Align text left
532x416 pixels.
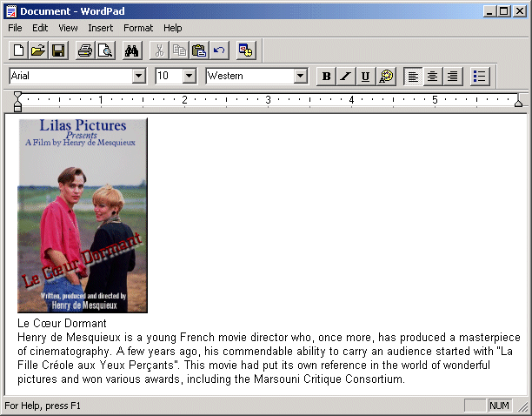413,76
